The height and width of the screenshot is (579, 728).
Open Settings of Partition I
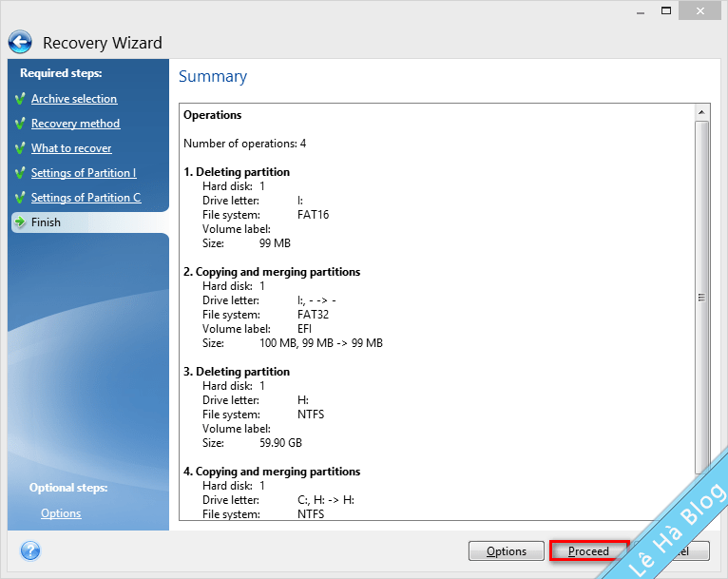coord(84,173)
